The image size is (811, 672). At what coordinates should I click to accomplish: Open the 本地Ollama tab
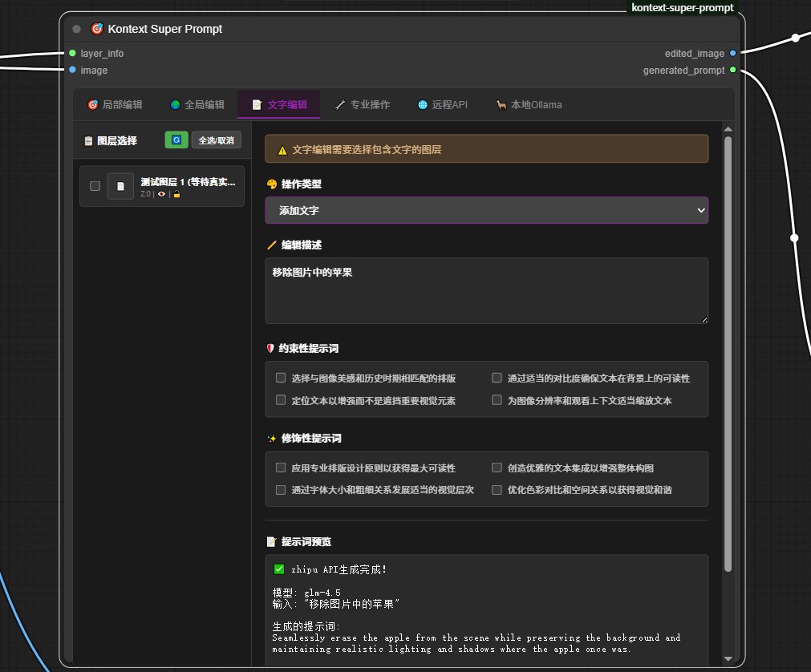pyautogui.click(x=529, y=104)
